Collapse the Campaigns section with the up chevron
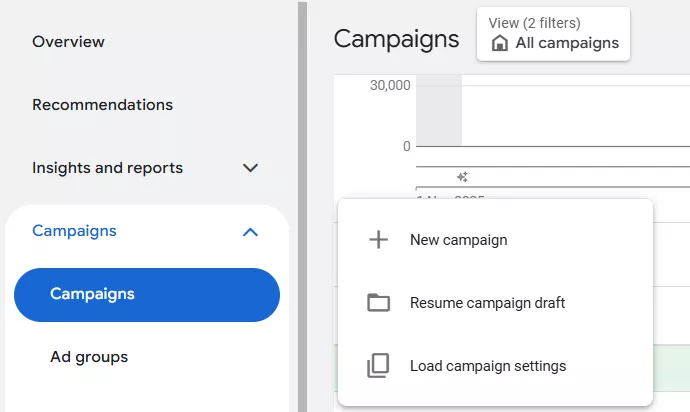The height and width of the screenshot is (412, 690). click(x=251, y=231)
